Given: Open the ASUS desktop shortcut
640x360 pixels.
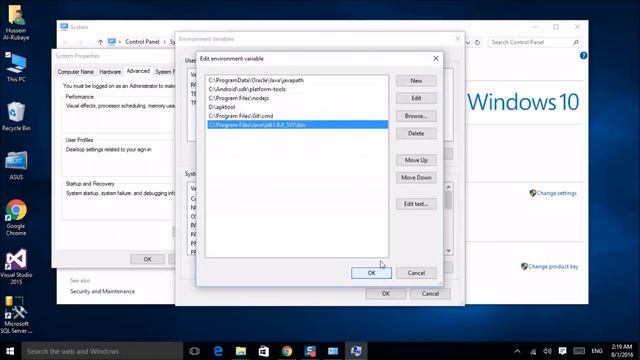Looking at the screenshot, I should [x=16, y=165].
